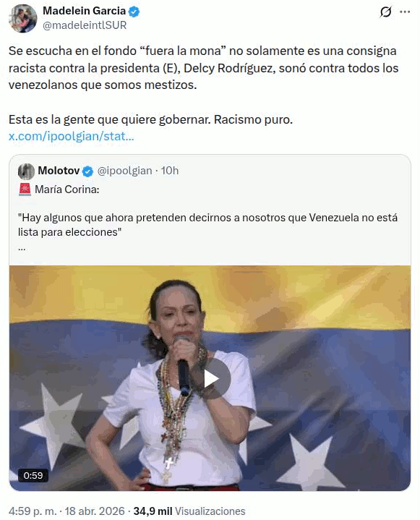Open the quoted tweet text by María Corina
This screenshot has width=420, height=520.
tap(208, 224)
